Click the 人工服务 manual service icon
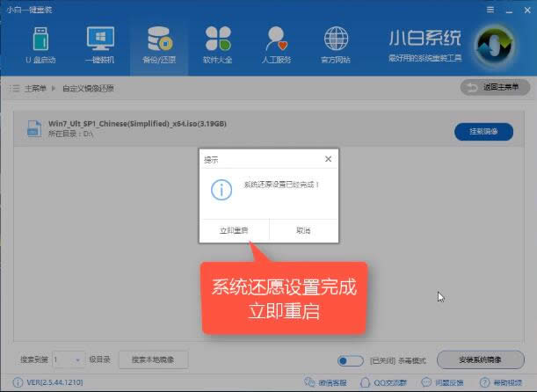This screenshot has width=537, height=392. [x=277, y=45]
